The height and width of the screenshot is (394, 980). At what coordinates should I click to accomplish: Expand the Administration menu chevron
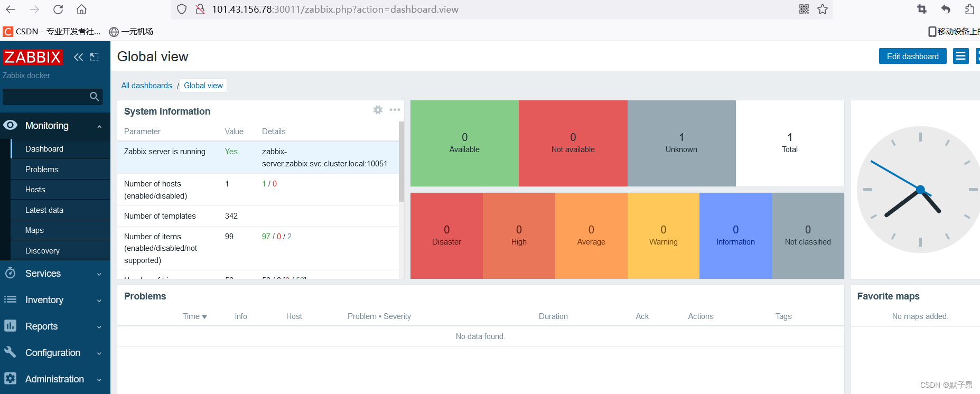click(99, 380)
